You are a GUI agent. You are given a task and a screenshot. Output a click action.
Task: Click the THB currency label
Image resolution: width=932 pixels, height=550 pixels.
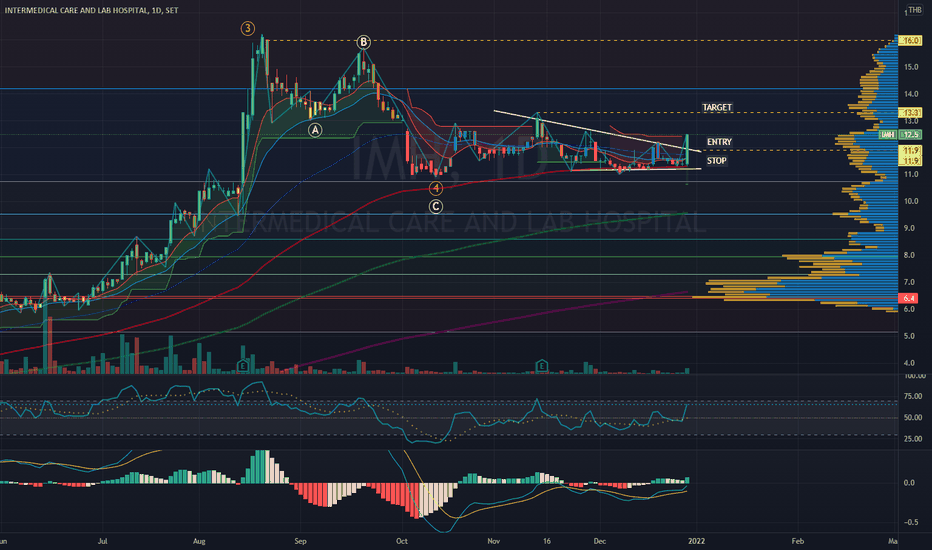pos(915,10)
